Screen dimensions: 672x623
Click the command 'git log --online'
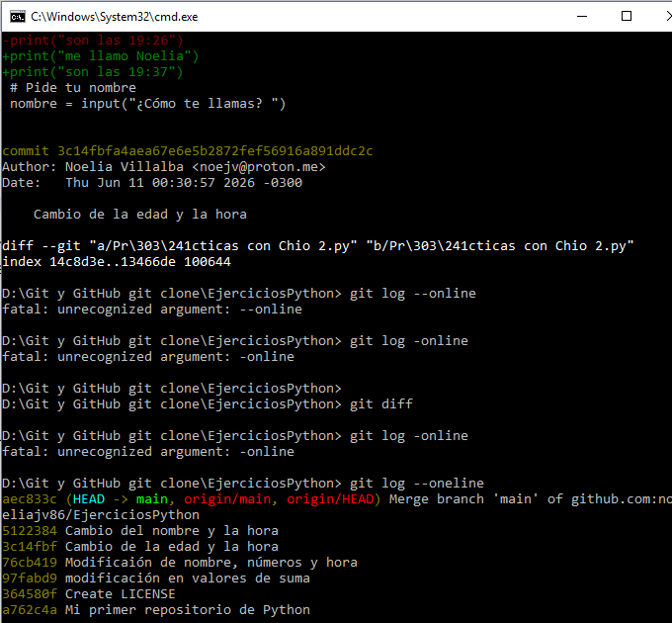coord(413,294)
